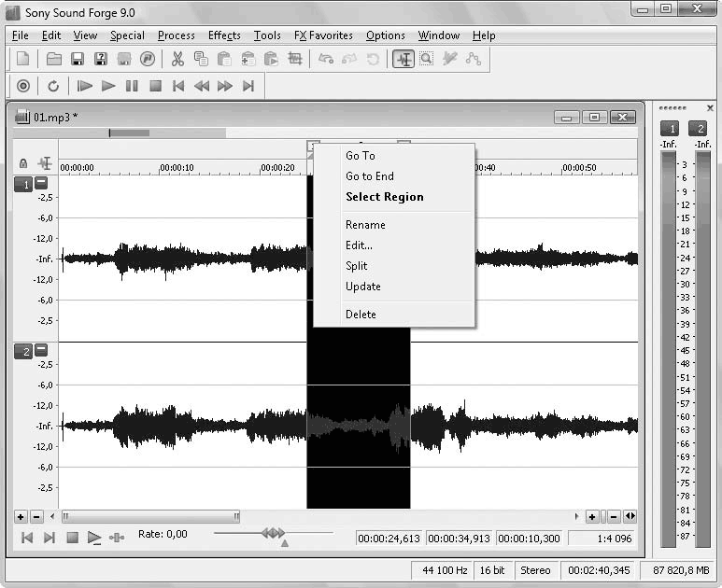
Task: Click the Save floppy disk icon
Action: 78,59
